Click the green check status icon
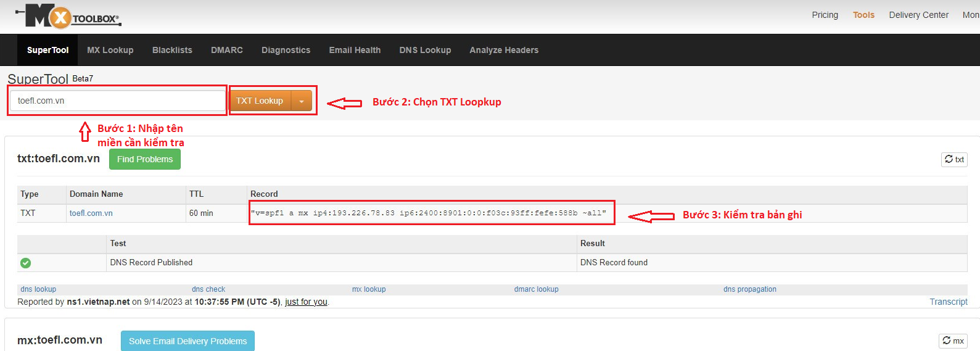The height and width of the screenshot is (351, 980). [25, 263]
